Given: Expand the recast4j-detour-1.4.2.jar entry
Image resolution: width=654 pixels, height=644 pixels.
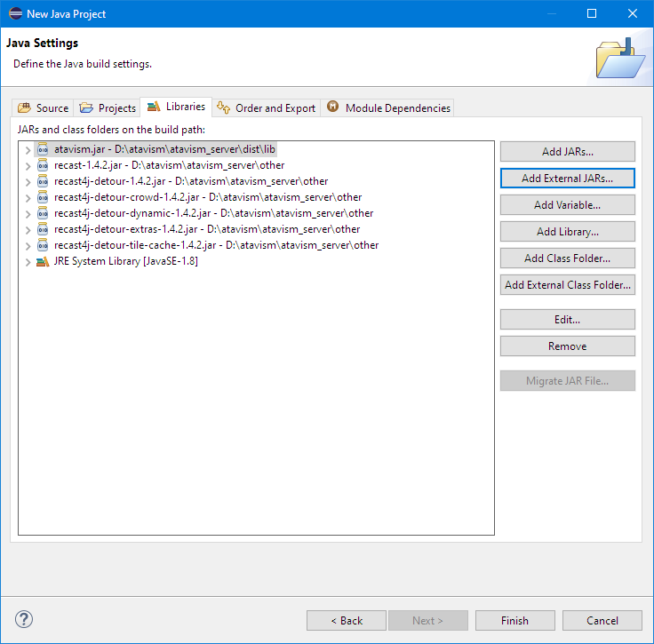Looking at the screenshot, I should click(28, 181).
